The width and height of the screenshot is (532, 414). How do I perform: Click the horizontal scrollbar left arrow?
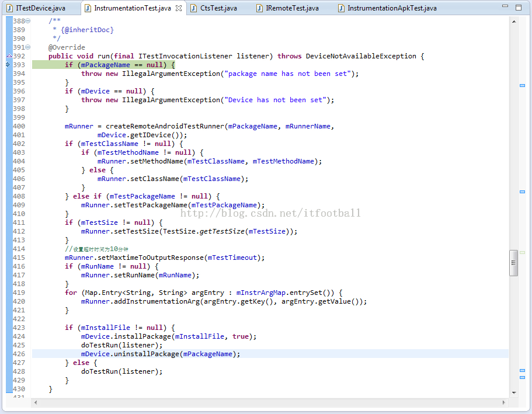tap(36, 402)
